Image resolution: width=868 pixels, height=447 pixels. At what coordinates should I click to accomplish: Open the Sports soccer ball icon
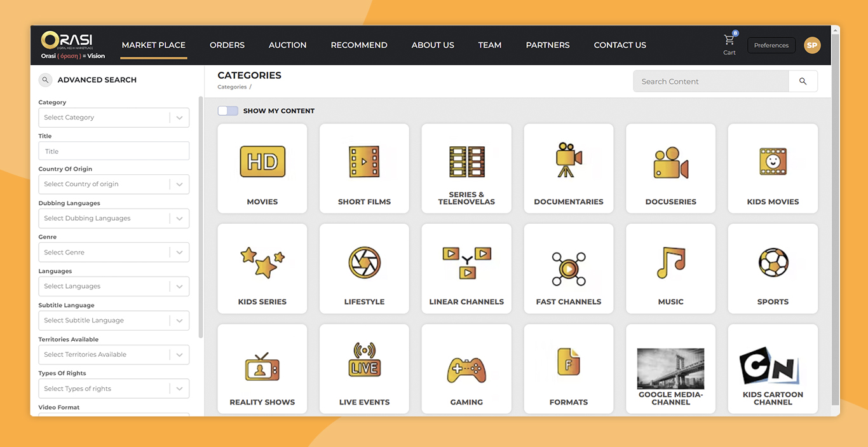click(773, 262)
